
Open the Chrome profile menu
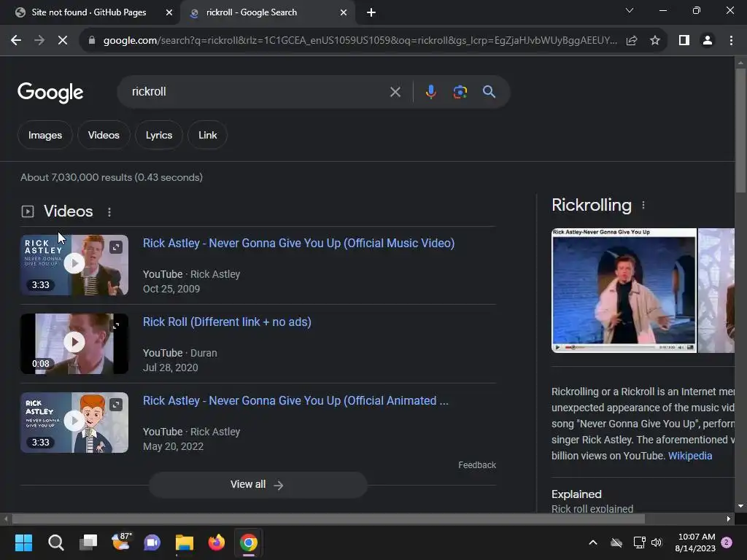tap(708, 41)
